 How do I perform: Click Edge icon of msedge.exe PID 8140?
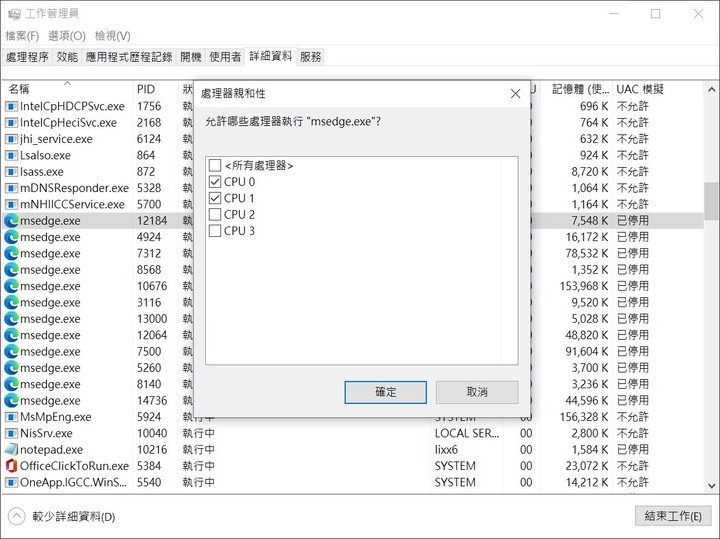click(x=11, y=385)
